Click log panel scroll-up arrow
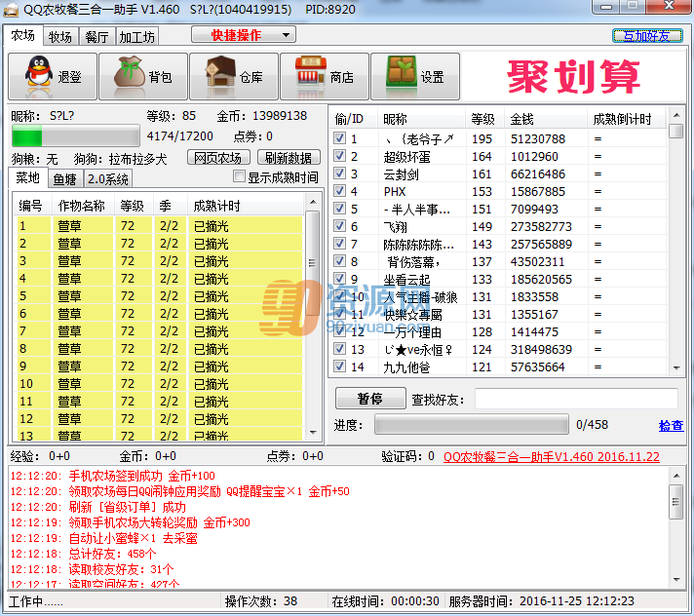Viewport: 694px width, 616px height. click(676, 476)
